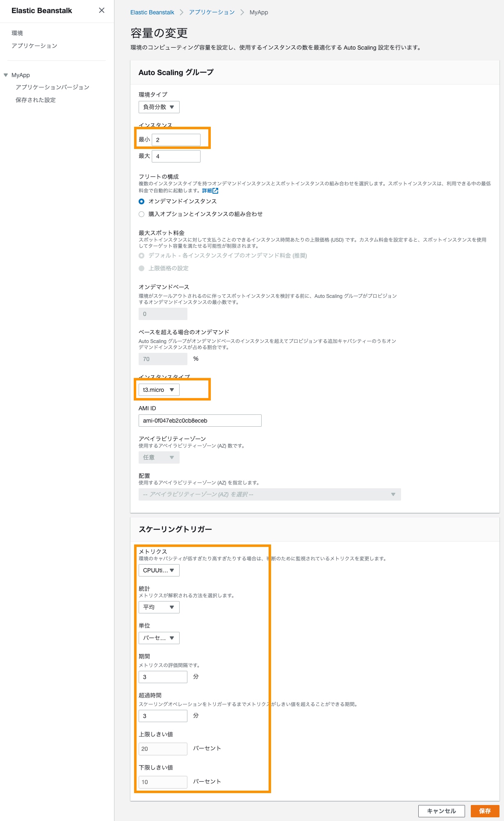Collapse the MyApp tree section
504x821 pixels.
point(6,75)
